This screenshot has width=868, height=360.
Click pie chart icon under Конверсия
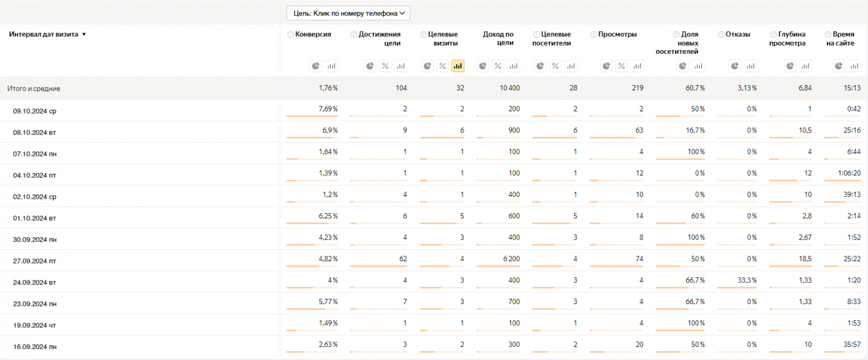(316, 66)
